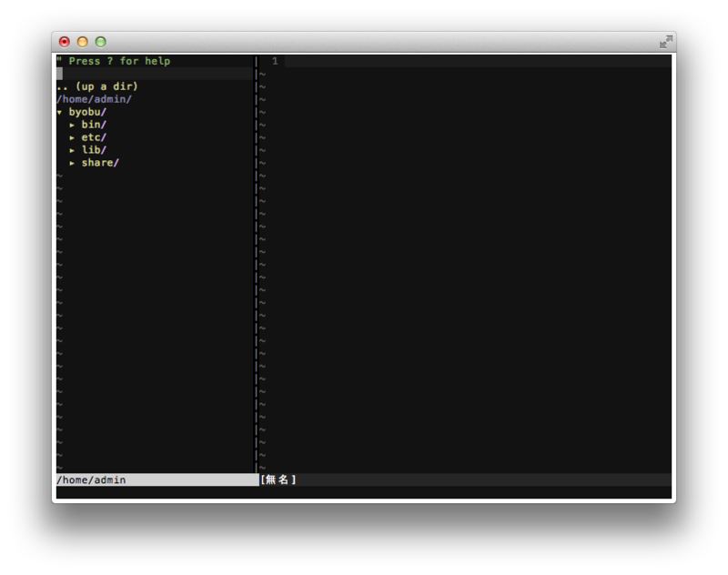Expand the share folder arrow
This screenshot has height=575, width=728.
[72, 163]
